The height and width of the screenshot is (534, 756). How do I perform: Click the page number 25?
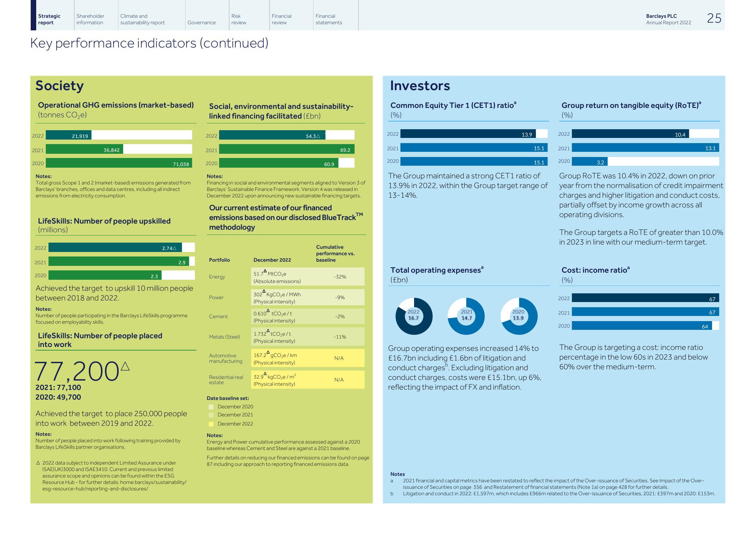714,18
